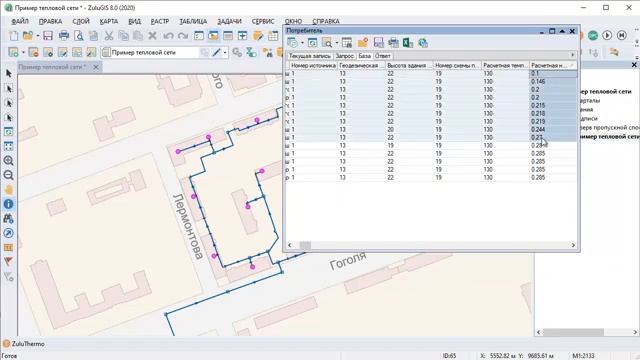640x360 pixels.
Task: Click the zoom in magnifier tool
Action: coord(9,160)
